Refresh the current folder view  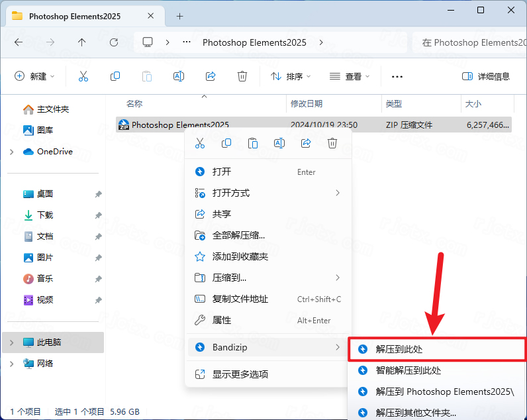[114, 42]
